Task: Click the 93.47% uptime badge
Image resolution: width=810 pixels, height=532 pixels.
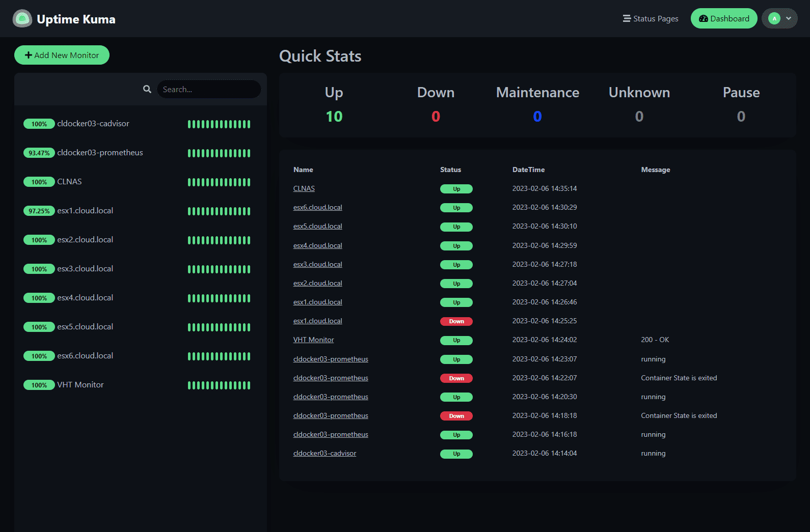Action: (x=39, y=153)
